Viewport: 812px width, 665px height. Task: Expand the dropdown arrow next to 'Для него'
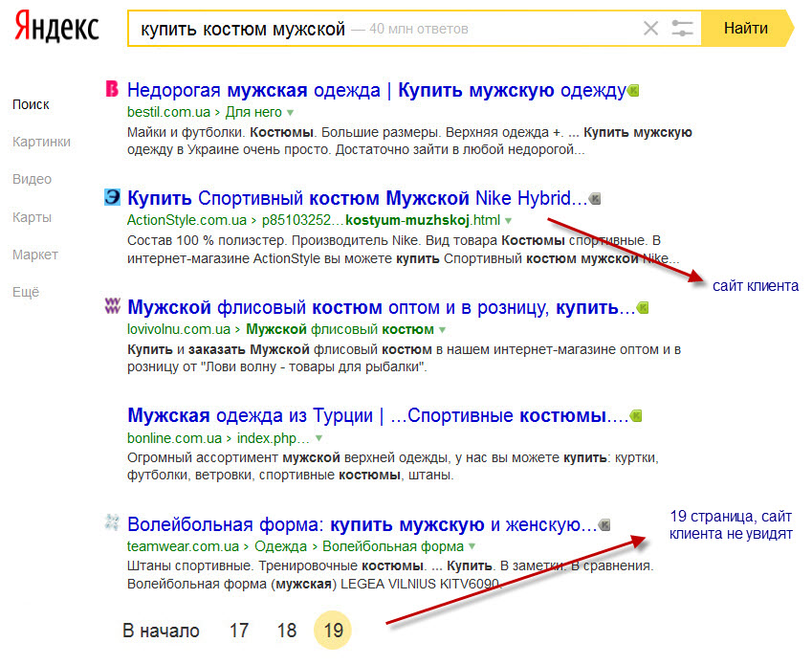(291, 113)
